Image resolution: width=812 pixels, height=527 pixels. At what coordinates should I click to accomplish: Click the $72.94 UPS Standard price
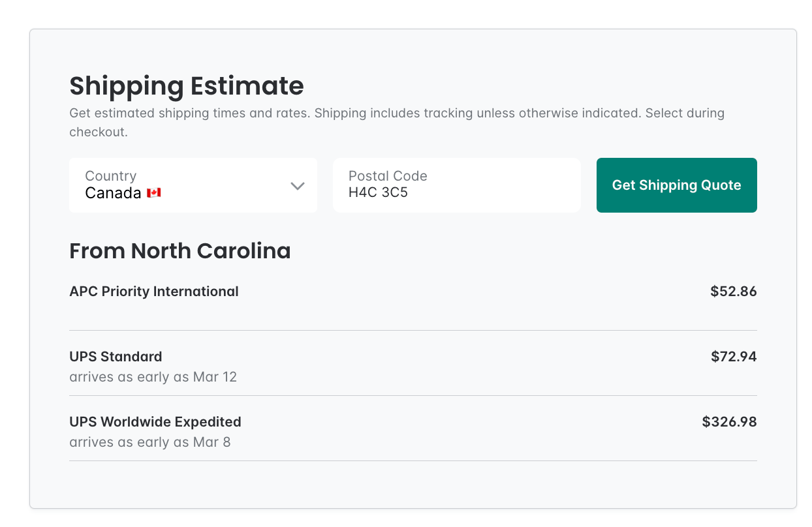[734, 357]
